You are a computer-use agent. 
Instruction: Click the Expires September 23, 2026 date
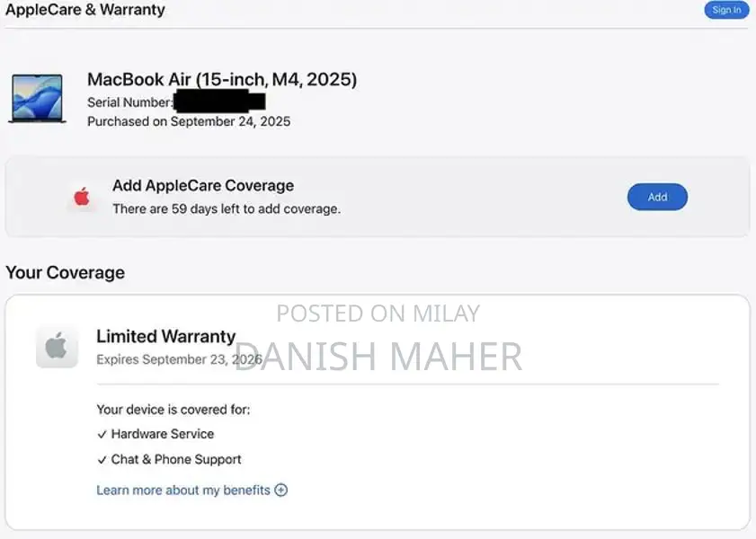(179, 360)
